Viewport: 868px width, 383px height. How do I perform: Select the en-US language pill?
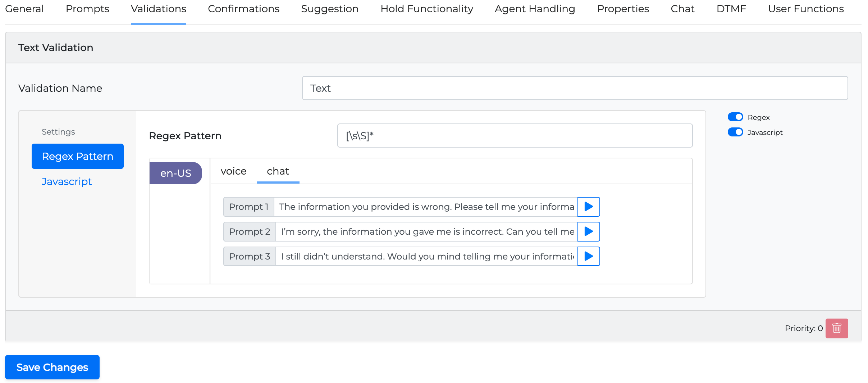(175, 173)
